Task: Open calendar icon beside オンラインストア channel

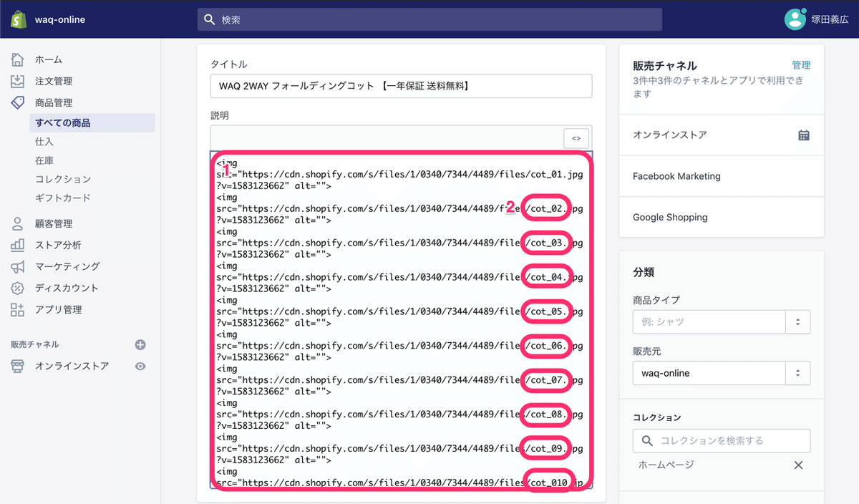Action: 804,135
